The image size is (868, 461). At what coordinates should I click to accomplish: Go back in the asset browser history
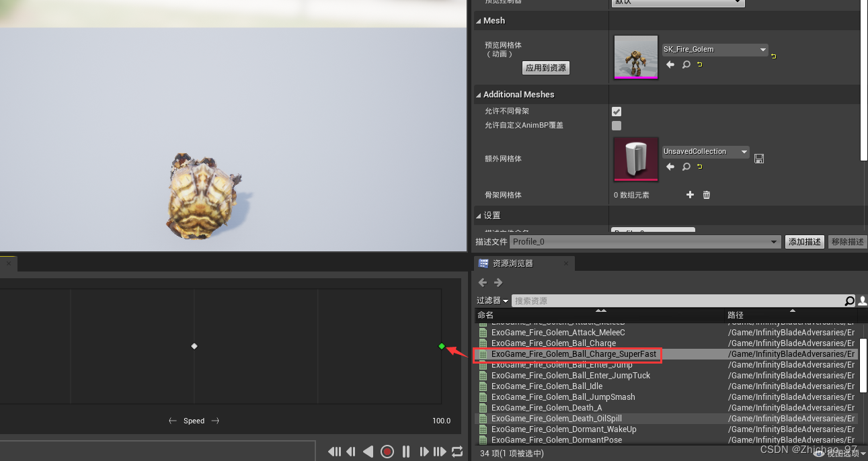[x=483, y=282]
